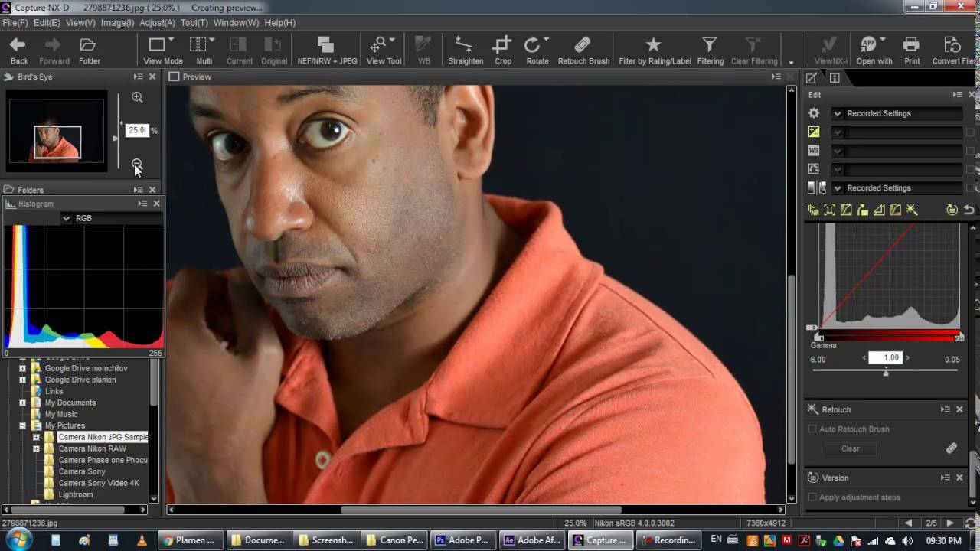Select the Straighten tool
The height and width of the screenshot is (551, 980).
465,50
